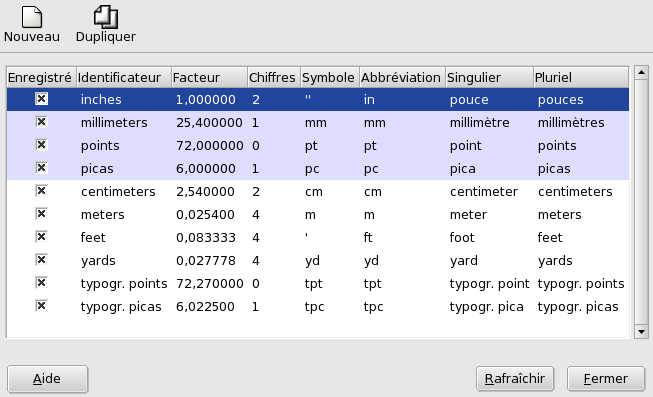Click the Symbole column header

(330, 77)
